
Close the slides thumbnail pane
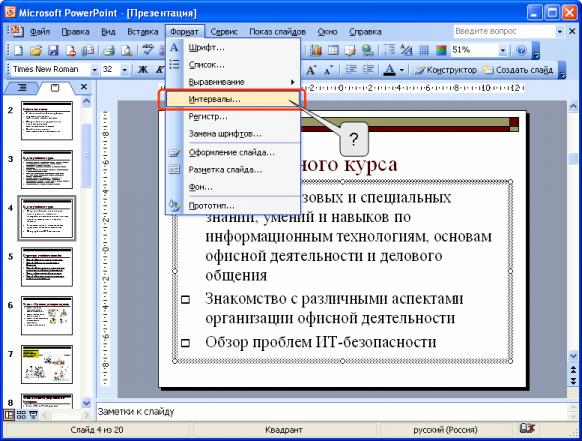pyautogui.click(x=84, y=87)
